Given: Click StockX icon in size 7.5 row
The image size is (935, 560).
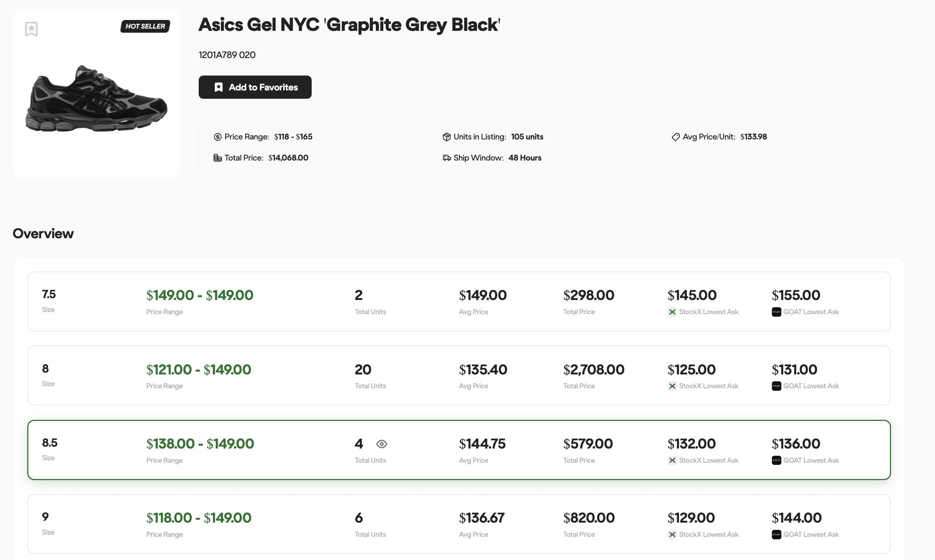Looking at the screenshot, I should [672, 312].
